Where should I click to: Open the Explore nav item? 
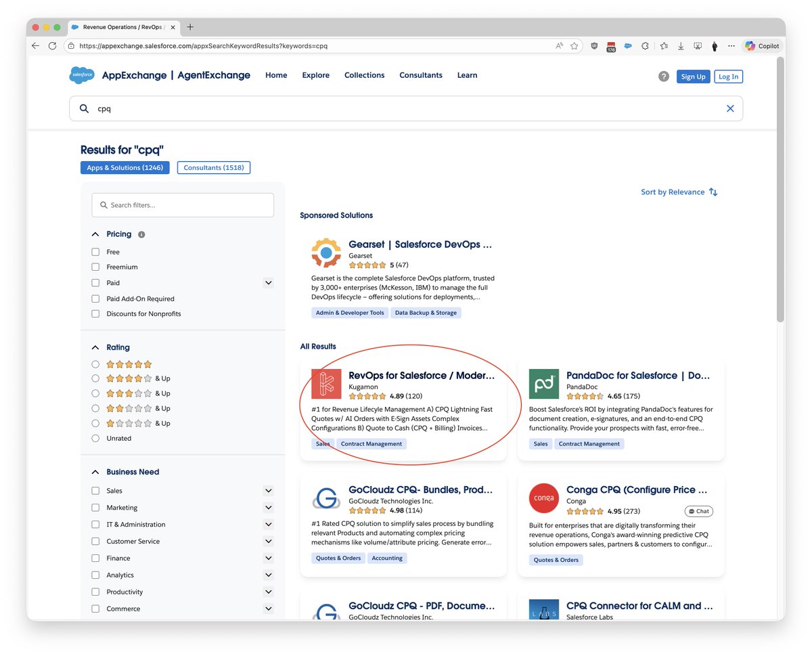point(316,75)
